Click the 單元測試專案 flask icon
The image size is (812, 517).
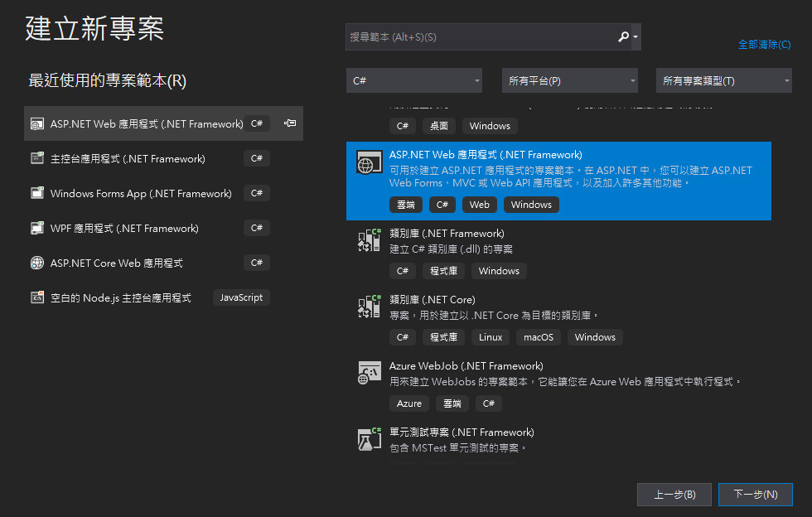[370, 439]
